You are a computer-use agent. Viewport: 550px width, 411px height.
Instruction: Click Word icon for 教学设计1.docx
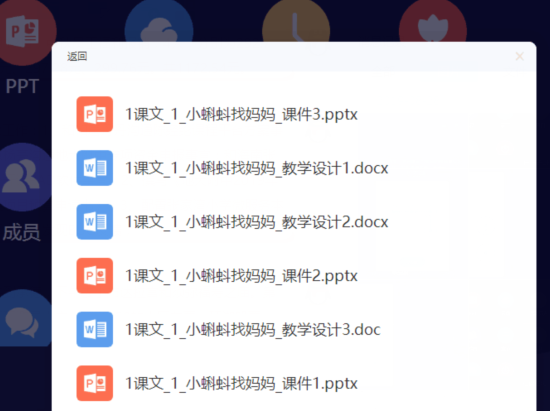click(95, 168)
